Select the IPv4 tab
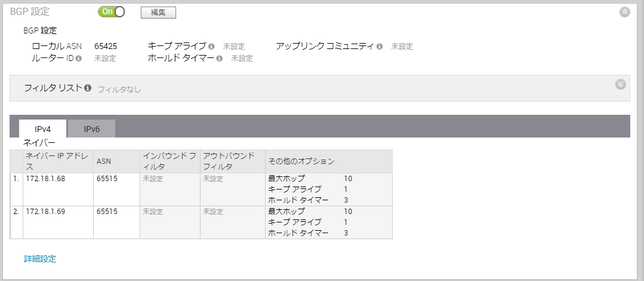The width and height of the screenshot is (644, 281). point(42,129)
